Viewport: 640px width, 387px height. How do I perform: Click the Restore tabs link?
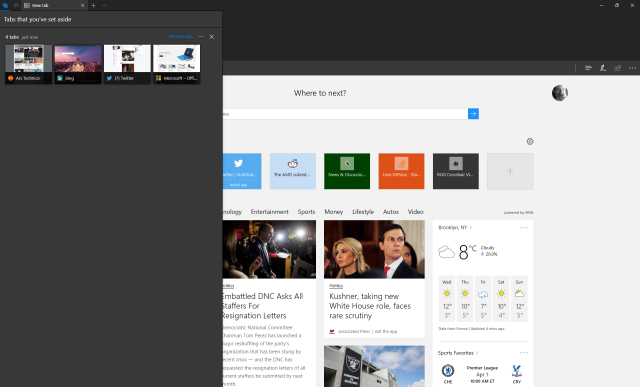click(181, 37)
